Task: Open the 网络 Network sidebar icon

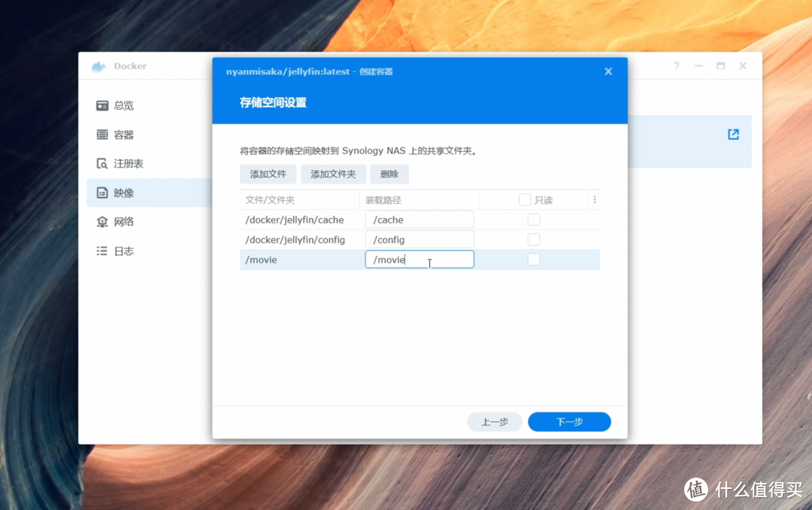Action: click(x=102, y=222)
